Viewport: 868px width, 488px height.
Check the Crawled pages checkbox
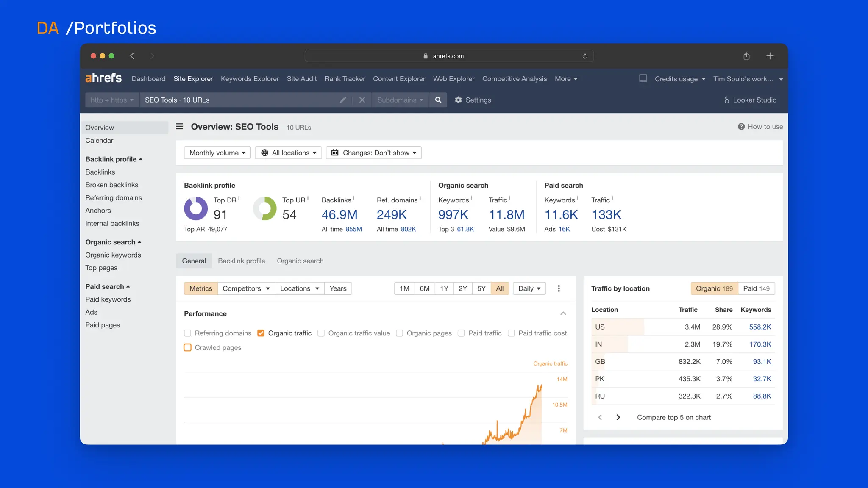(x=188, y=347)
